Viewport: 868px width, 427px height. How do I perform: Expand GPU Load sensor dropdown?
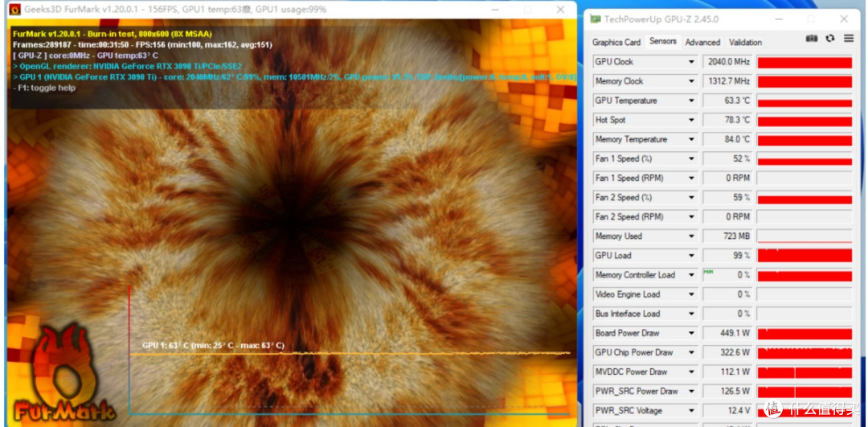pos(691,256)
